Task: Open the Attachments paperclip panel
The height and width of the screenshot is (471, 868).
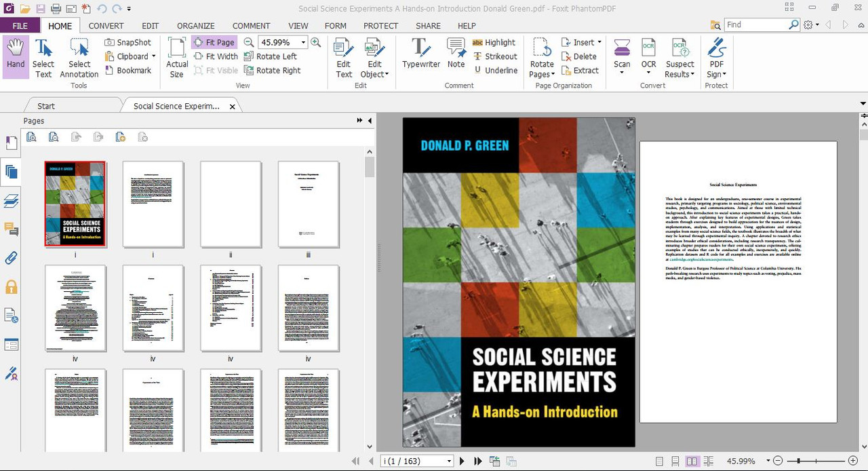Action: tap(12, 258)
